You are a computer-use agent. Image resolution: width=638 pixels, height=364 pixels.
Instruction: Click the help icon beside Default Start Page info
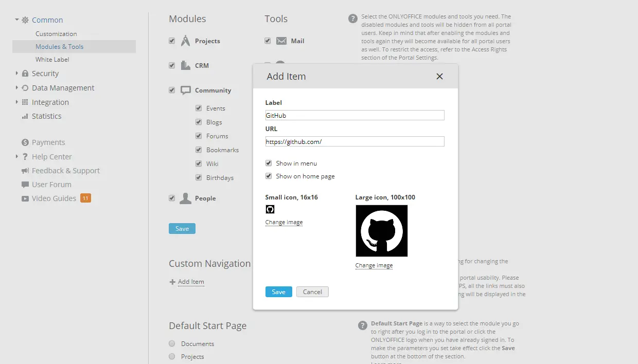[x=362, y=325]
